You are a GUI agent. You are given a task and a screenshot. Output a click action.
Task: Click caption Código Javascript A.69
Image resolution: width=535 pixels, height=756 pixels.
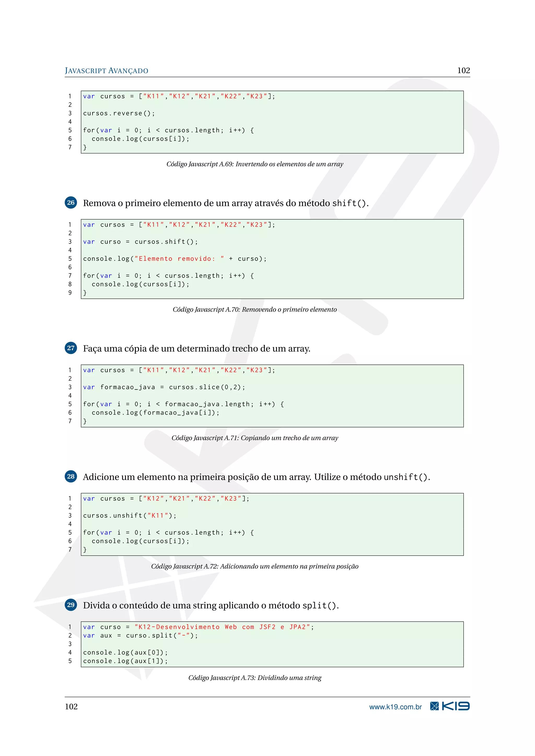pyautogui.click(x=255, y=164)
